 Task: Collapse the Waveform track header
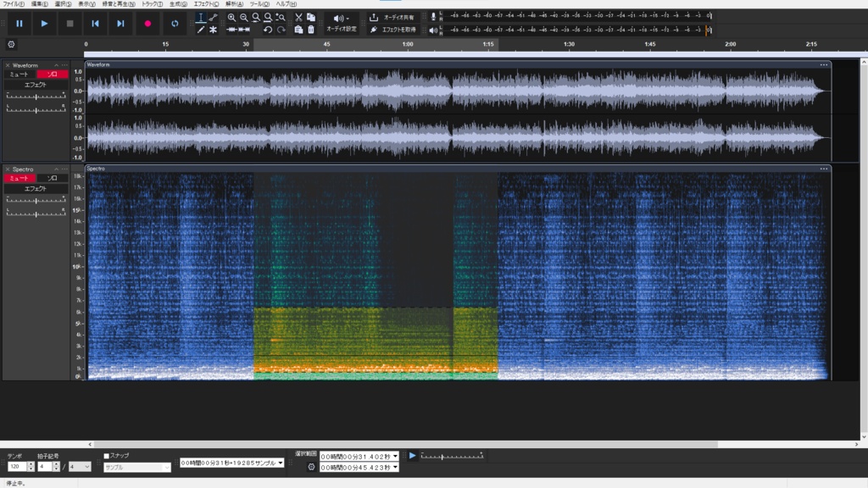tap(55, 64)
